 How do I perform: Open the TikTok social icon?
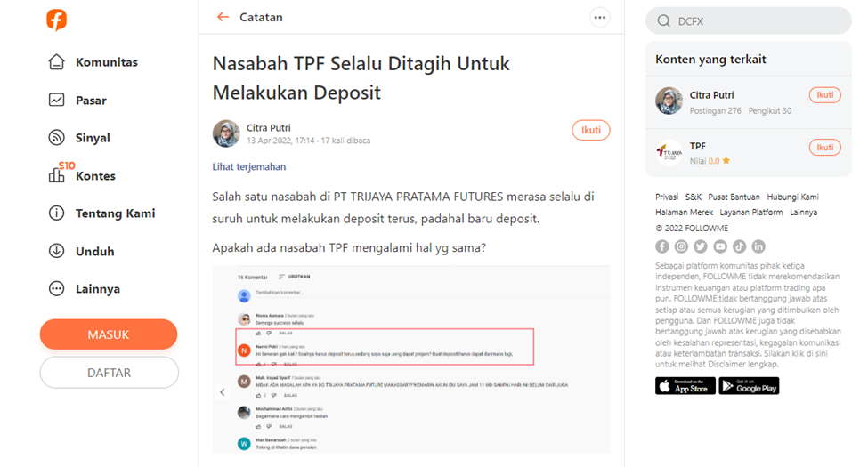739,246
